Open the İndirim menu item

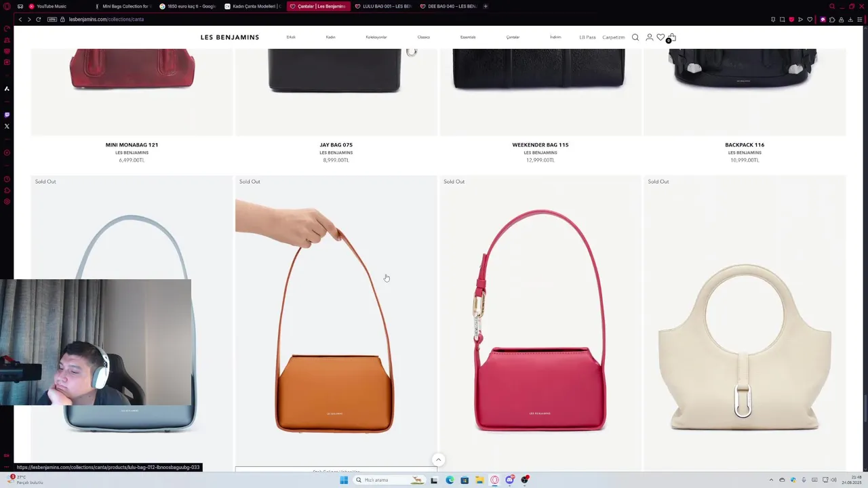click(555, 37)
